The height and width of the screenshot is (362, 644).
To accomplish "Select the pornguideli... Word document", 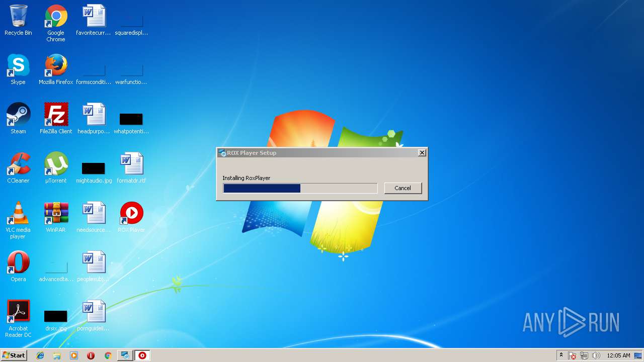I will [94, 316].
